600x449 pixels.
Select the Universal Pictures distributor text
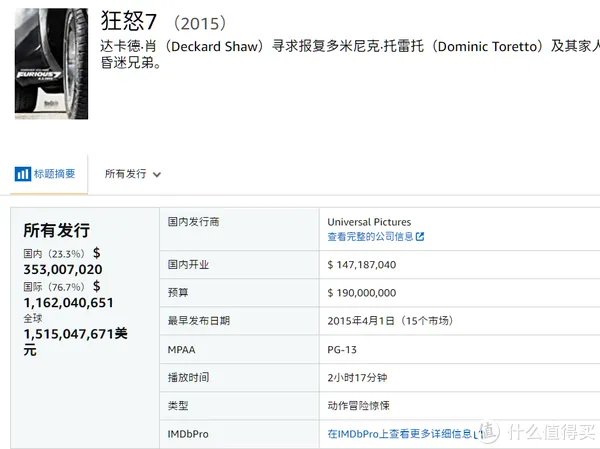coord(369,222)
